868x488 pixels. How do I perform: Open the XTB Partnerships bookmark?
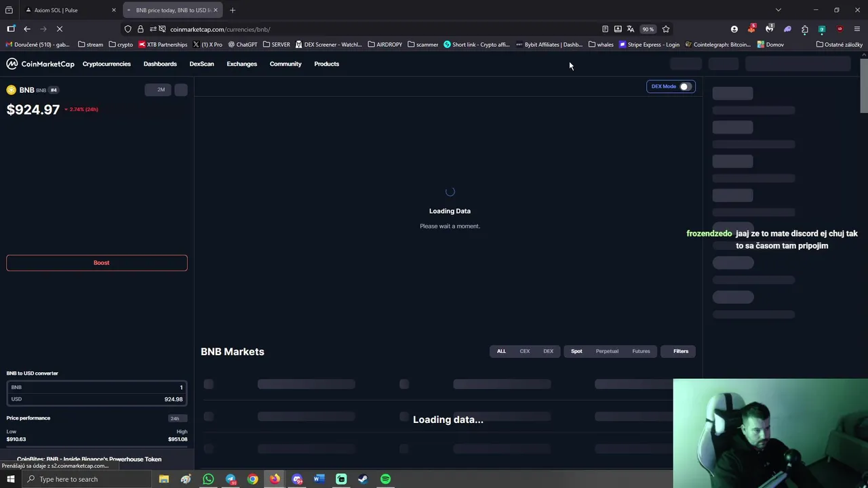(163, 45)
